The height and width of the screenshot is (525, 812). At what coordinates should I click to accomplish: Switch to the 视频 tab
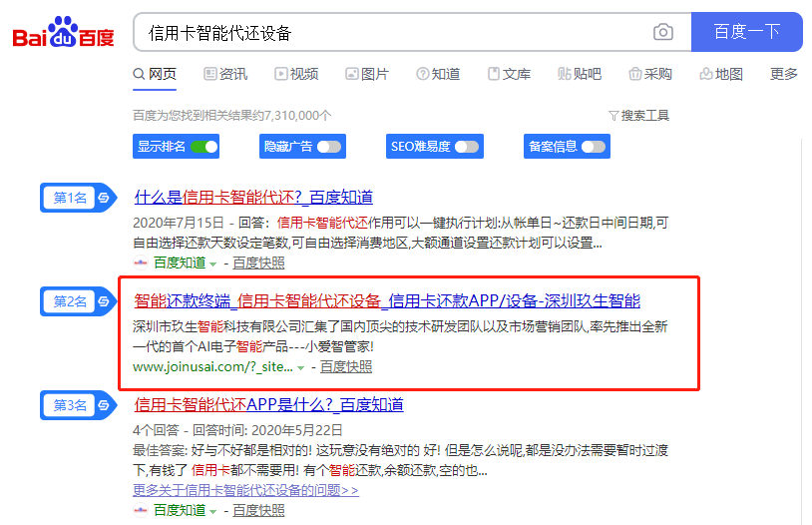296,74
